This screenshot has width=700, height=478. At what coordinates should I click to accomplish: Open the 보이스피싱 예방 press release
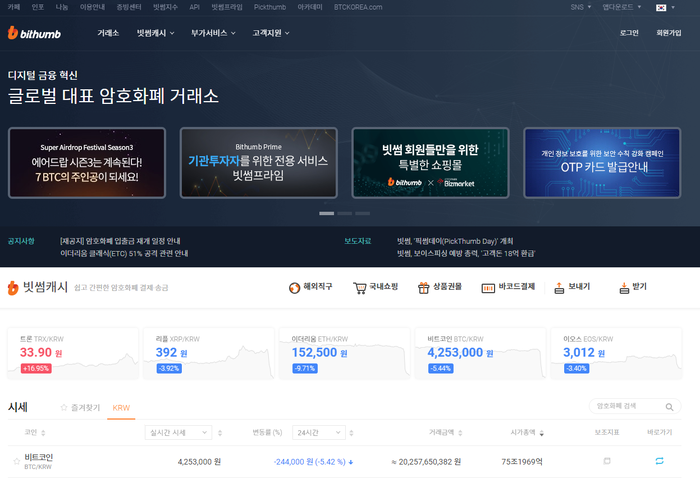pyautogui.click(x=466, y=253)
